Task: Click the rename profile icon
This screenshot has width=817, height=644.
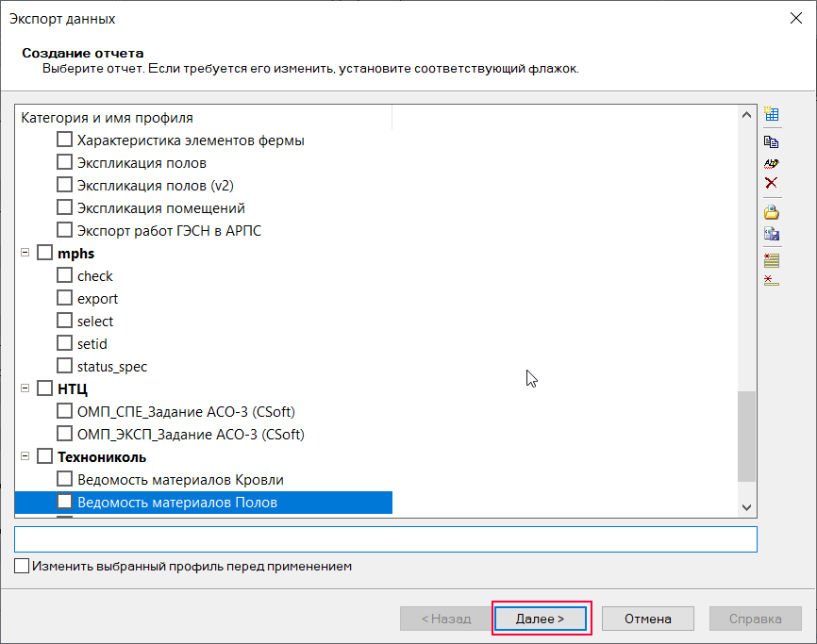Action: coord(771,163)
